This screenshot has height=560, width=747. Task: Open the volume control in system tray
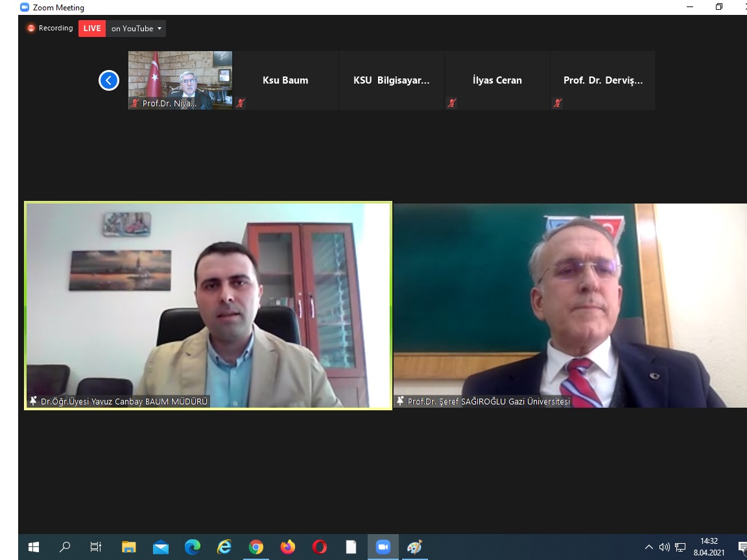click(x=664, y=547)
